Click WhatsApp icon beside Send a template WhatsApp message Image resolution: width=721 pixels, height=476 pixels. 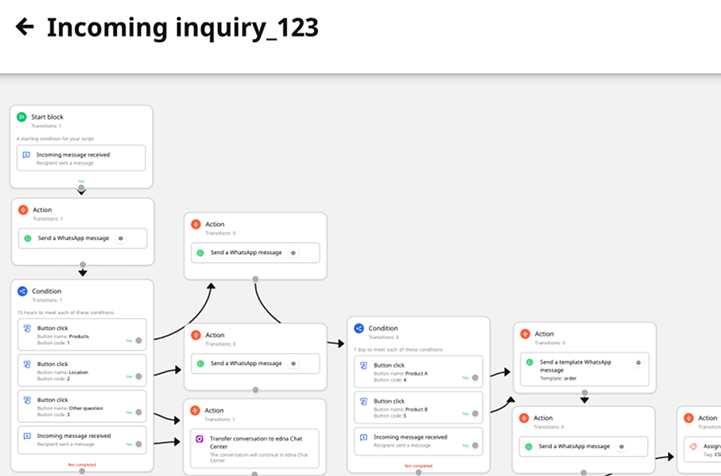[x=530, y=362]
